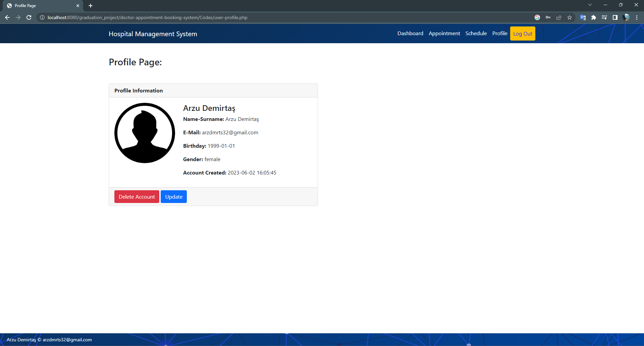Open the Grammarly extension icon

[537, 17]
